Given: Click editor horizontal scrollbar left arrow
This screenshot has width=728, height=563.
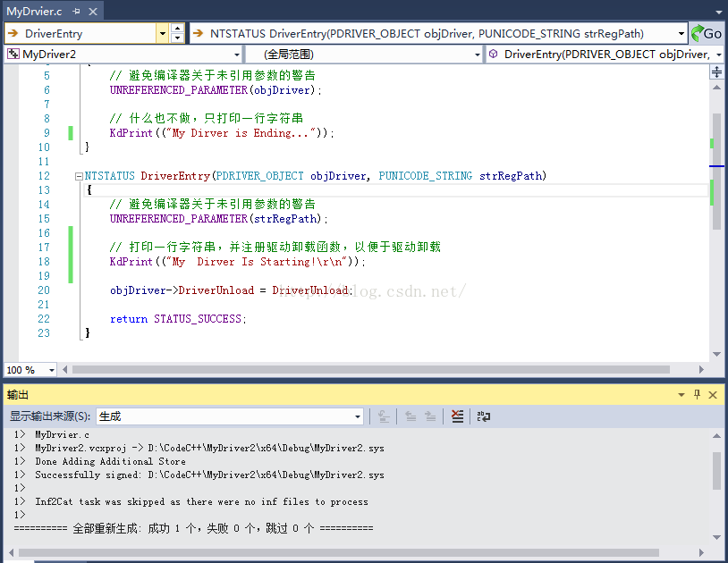Looking at the screenshot, I should click(x=64, y=370).
